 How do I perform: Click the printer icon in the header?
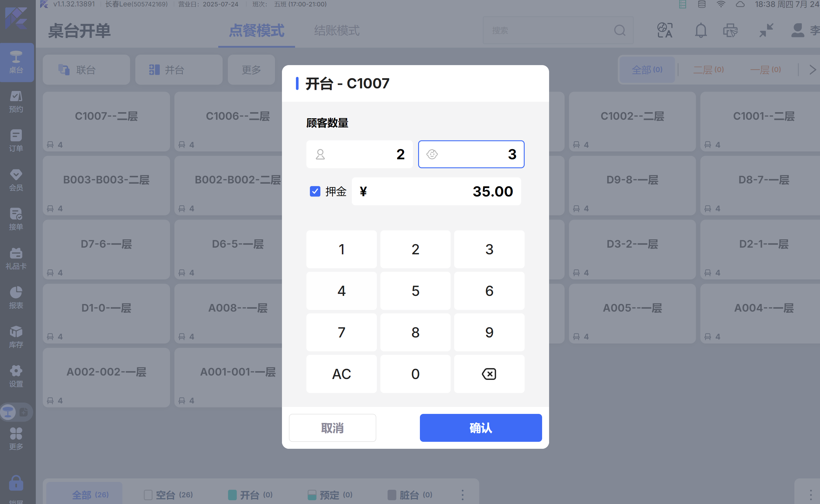point(730,31)
